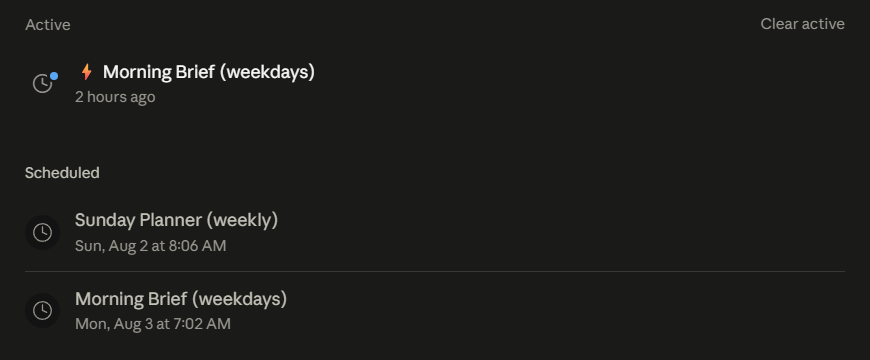Click the blank area between Active and Scheduled sections
870x360 pixels.
tap(435, 136)
